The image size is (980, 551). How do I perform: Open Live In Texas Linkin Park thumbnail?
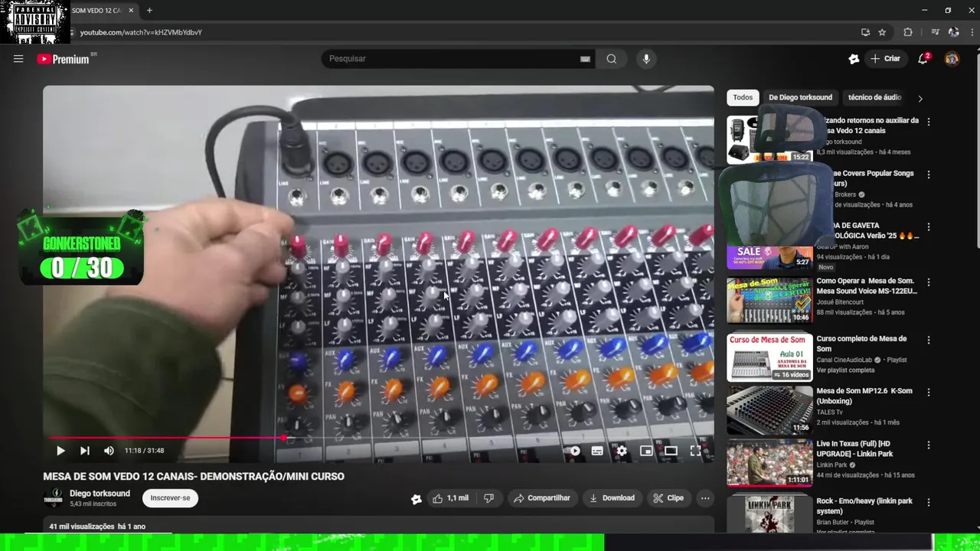[769, 463]
